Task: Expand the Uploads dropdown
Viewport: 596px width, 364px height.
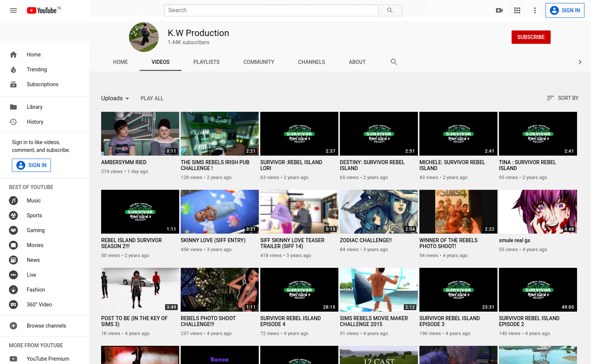Action: coord(115,98)
